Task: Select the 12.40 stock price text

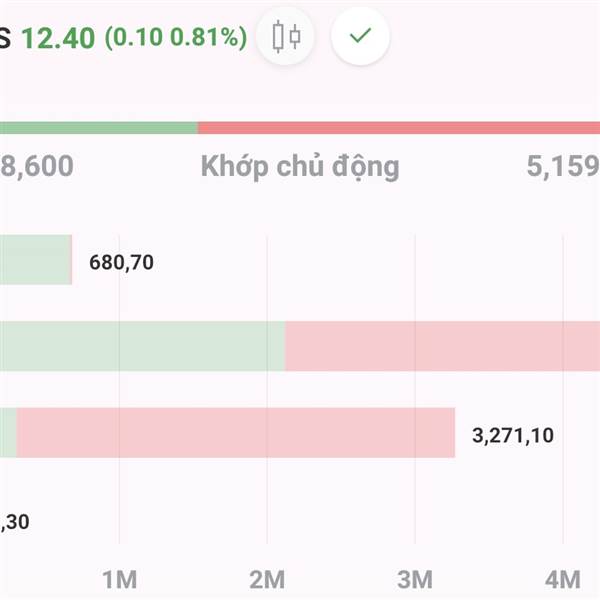Action: (58, 38)
